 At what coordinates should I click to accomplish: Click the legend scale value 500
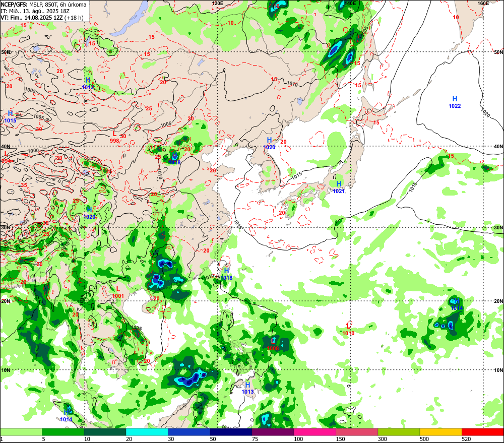click(x=424, y=439)
